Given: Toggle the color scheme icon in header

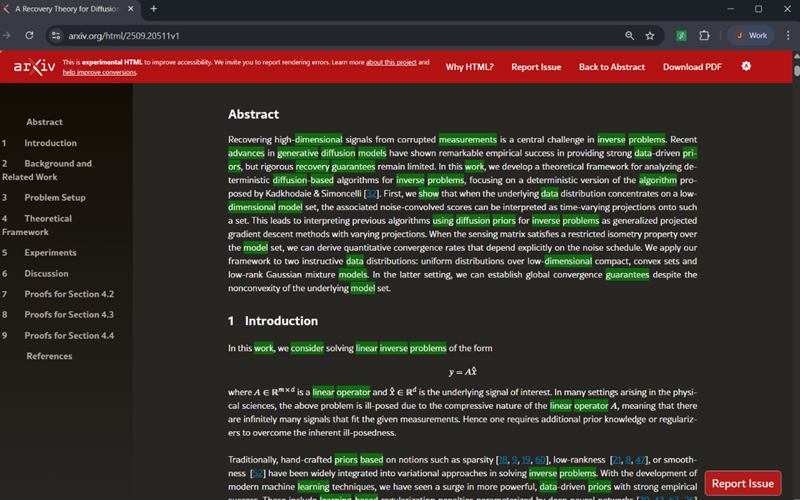Looking at the screenshot, I should (746, 66).
